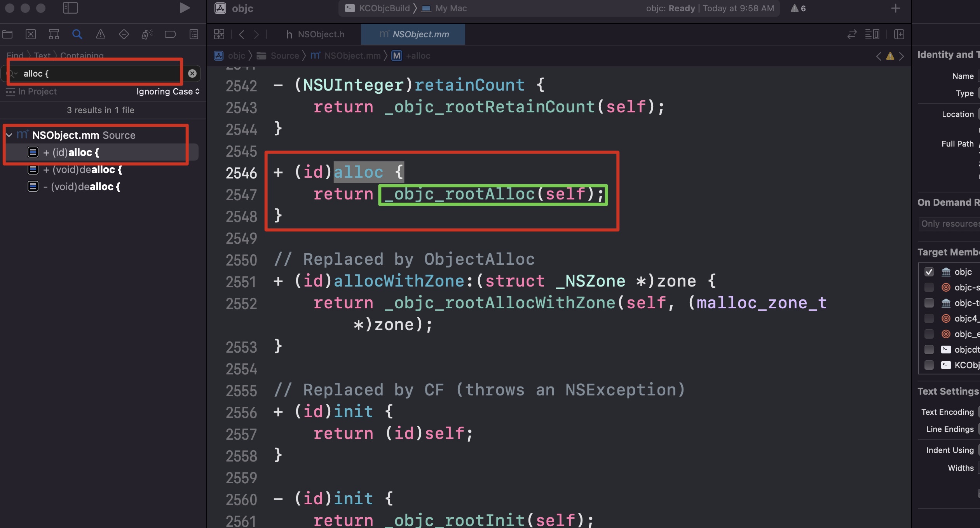The width and height of the screenshot is (980, 528).
Task: Open the search options magnifier dropdown
Action: coord(13,73)
